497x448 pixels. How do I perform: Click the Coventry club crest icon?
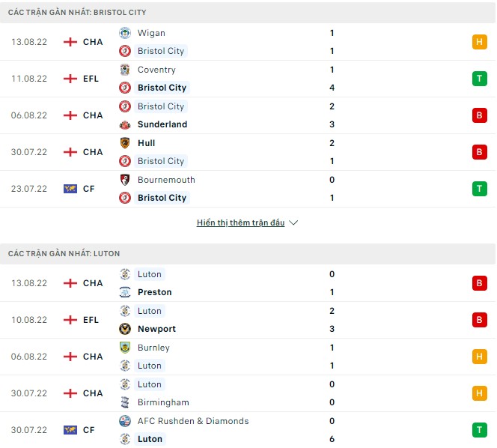coord(125,70)
